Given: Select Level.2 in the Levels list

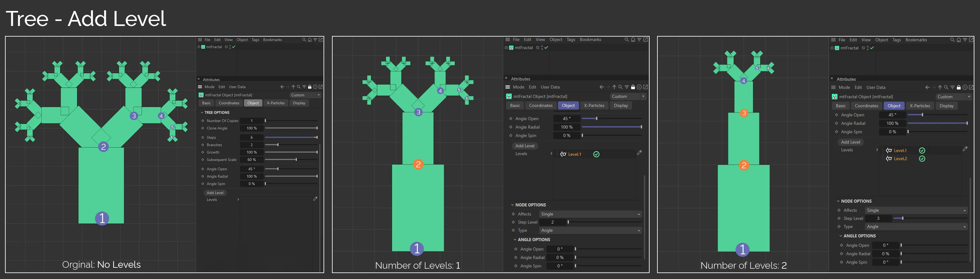Looking at the screenshot, I should (900, 159).
